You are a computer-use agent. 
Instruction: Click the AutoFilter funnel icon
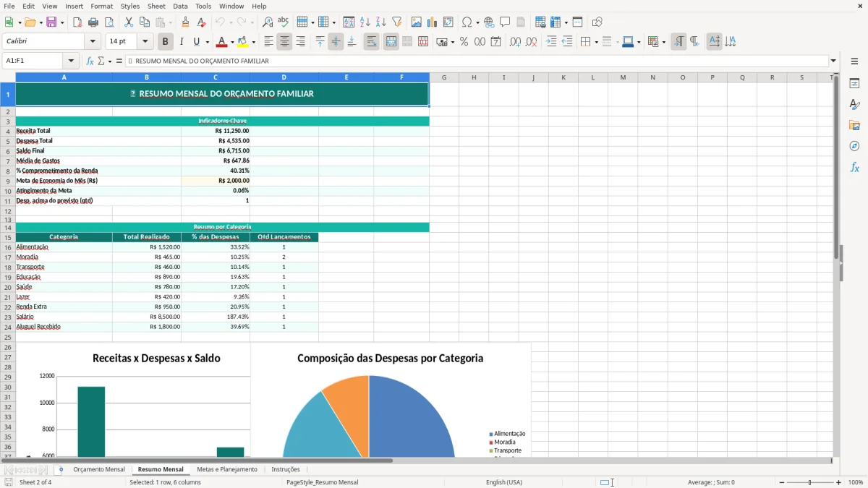[x=396, y=22]
